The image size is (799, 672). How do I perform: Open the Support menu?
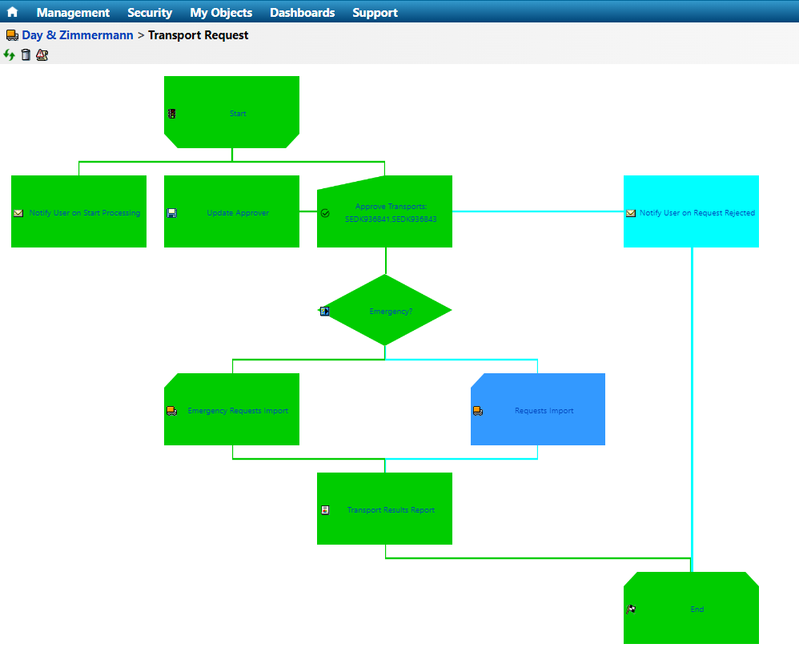click(375, 12)
